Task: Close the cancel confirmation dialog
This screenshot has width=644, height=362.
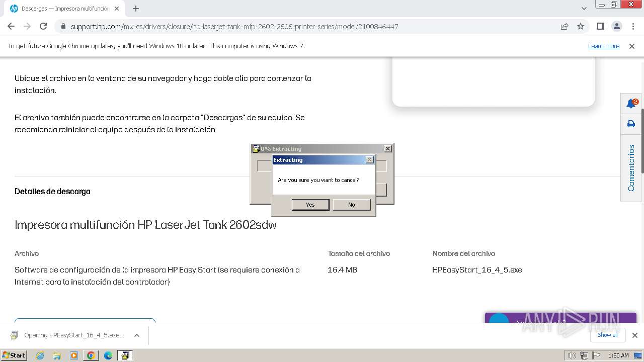Action: click(370, 160)
